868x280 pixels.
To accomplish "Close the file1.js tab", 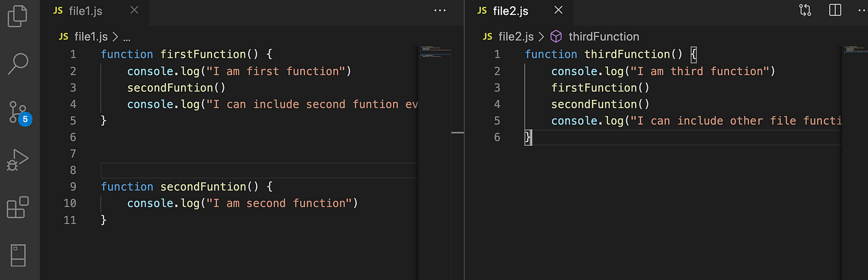I will (x=135, y=11).
